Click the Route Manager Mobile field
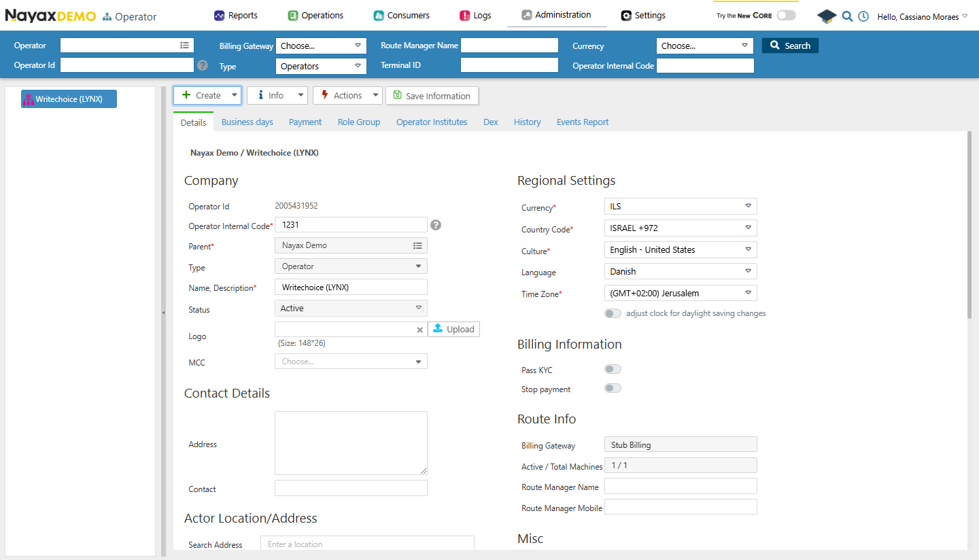The image size is (979, 560). point(681,507)
